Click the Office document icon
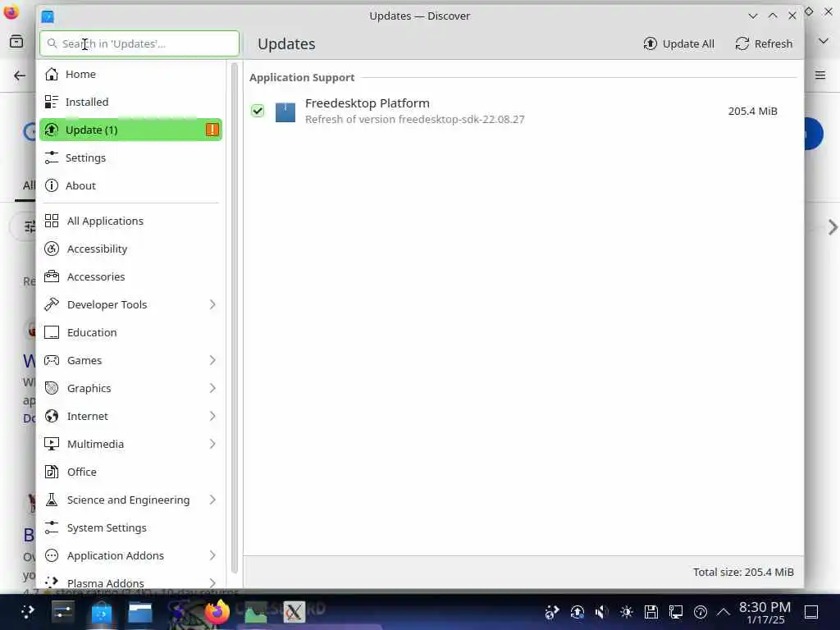Image resolution: width=840 pixels, height=630 pixels. coord(52,472)
